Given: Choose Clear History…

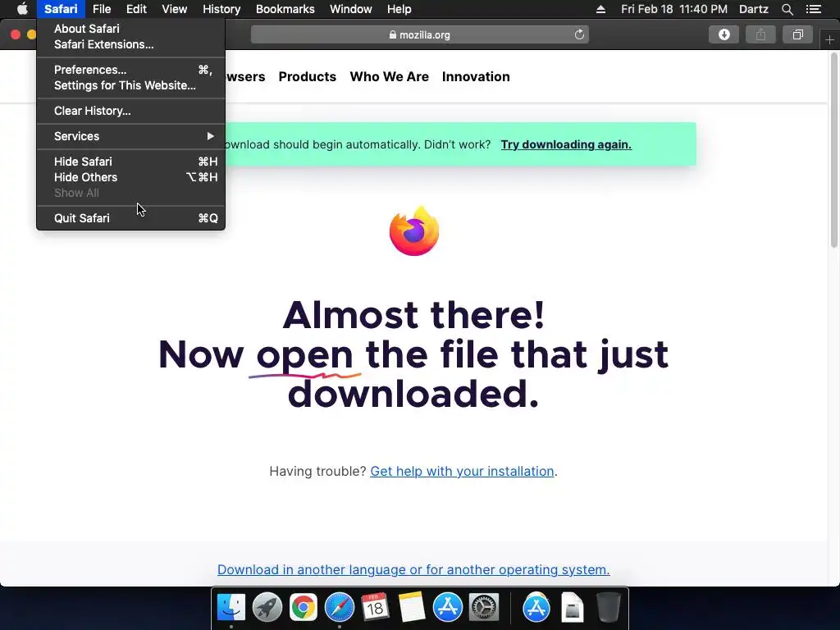Looking at the screenshot, I should point(130,111).
